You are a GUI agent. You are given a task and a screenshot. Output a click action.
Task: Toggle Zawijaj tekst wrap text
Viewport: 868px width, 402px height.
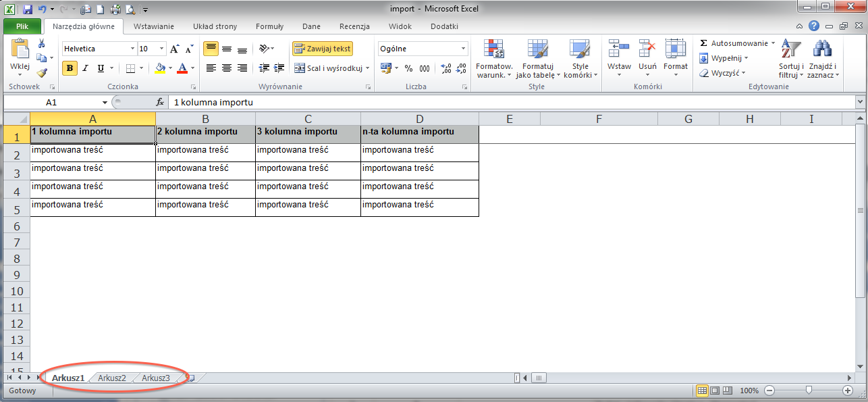(322, 49)
